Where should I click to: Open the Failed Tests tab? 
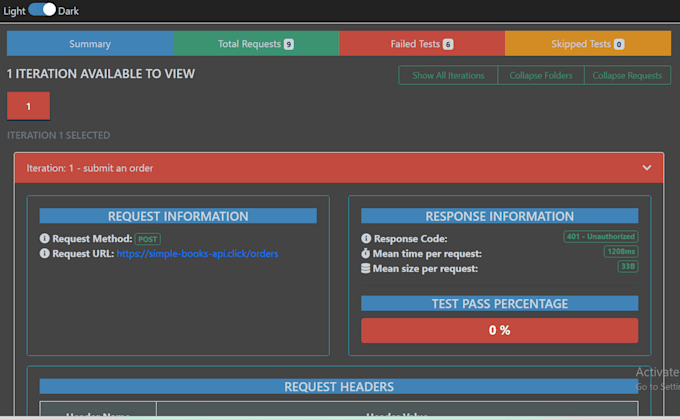(x=422, y=43)
